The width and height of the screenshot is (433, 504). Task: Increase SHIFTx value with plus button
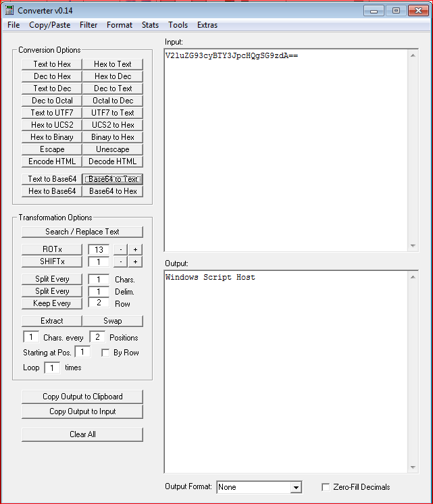pos(135,261)
